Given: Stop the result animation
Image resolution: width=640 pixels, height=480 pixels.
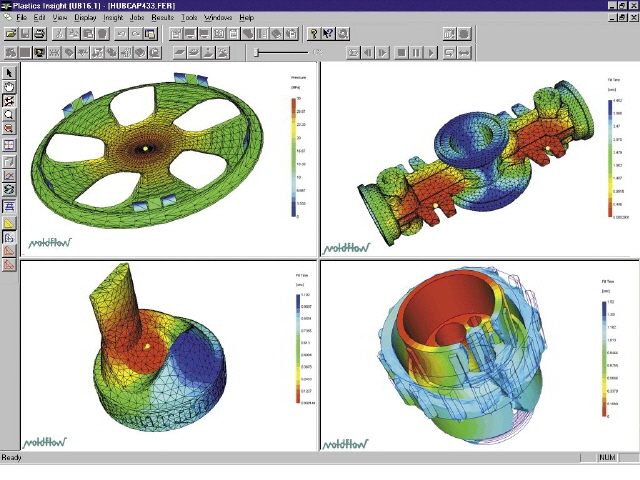Looking at the screenshot, I should click(402, 52).
